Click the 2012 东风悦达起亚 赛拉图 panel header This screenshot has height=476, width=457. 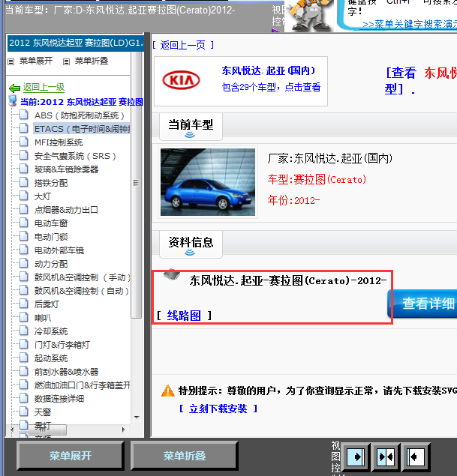[75, 43]
